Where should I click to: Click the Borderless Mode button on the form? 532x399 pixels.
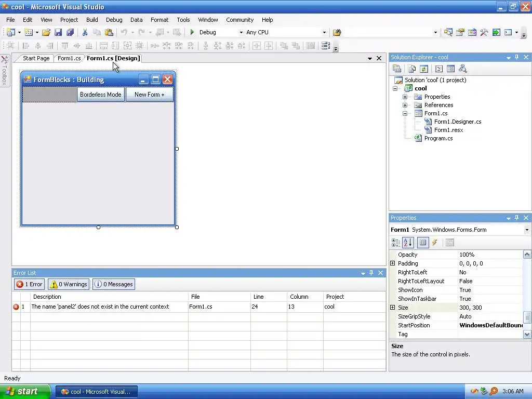point(101,95)
